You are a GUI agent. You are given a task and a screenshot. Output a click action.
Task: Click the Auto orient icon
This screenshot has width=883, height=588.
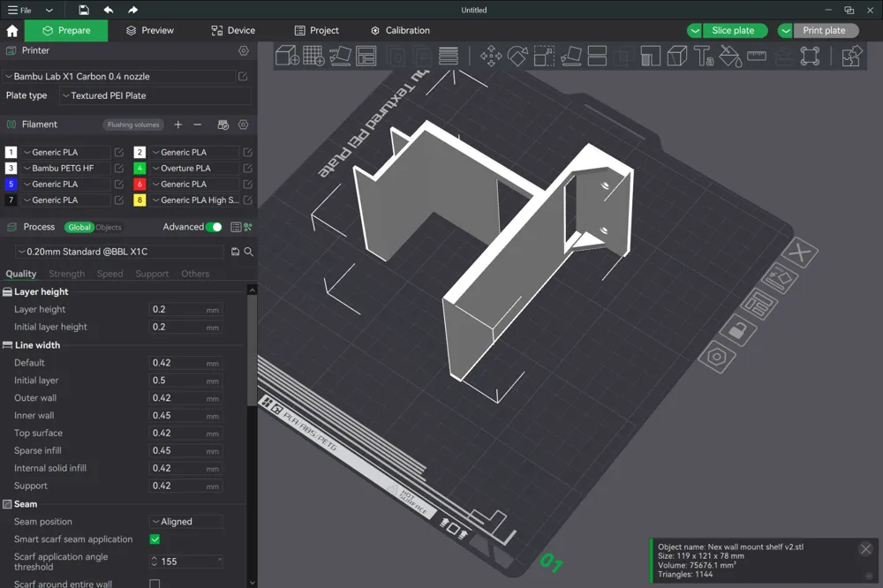click(340, 56)
